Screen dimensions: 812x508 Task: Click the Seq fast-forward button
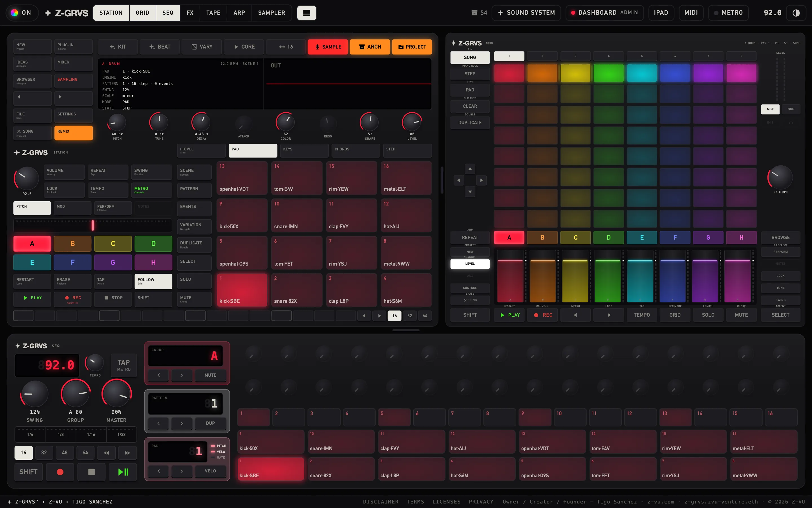coord(127,453)
